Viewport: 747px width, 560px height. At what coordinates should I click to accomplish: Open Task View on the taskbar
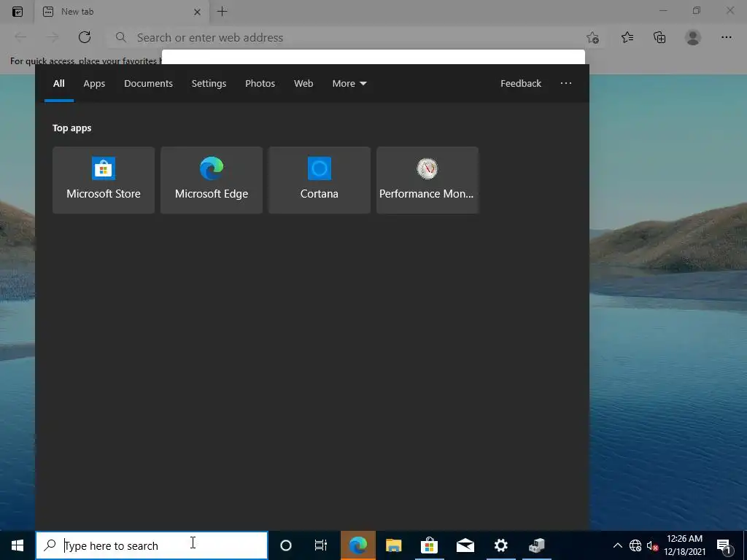tap(321, 545)
